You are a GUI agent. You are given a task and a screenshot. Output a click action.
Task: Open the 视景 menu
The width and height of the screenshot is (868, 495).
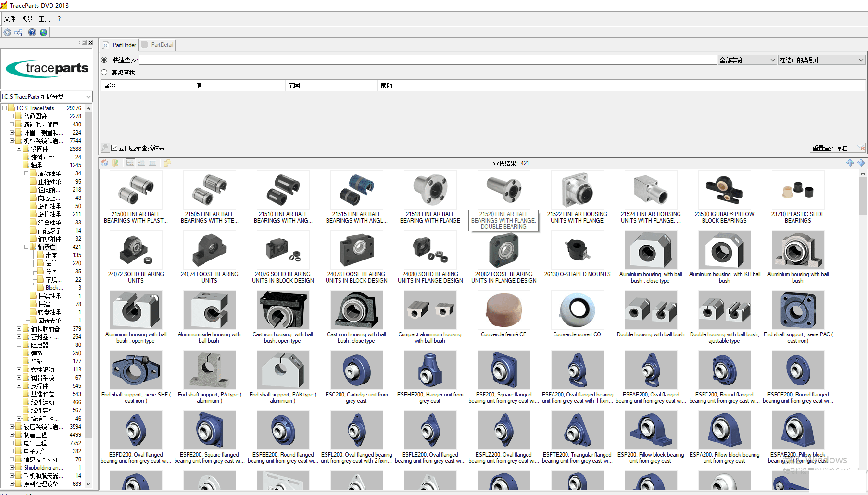[x=27, y=19]
